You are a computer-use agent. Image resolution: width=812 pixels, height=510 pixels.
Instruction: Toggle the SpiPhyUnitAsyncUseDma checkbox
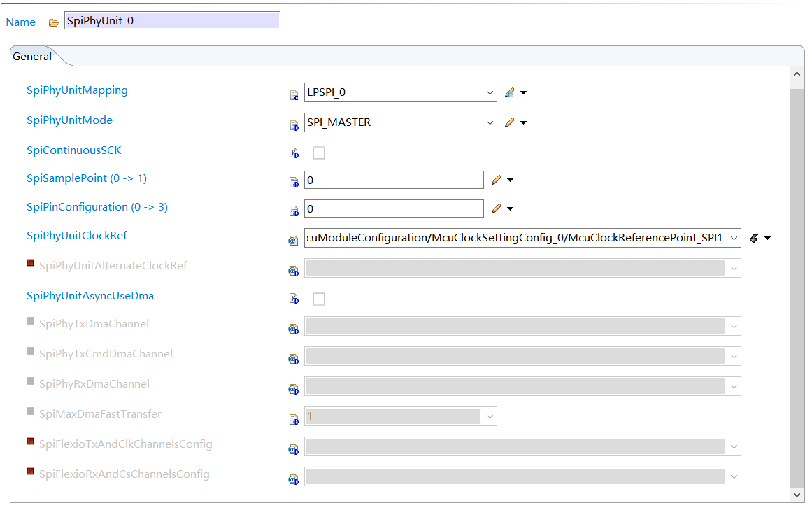319,299
